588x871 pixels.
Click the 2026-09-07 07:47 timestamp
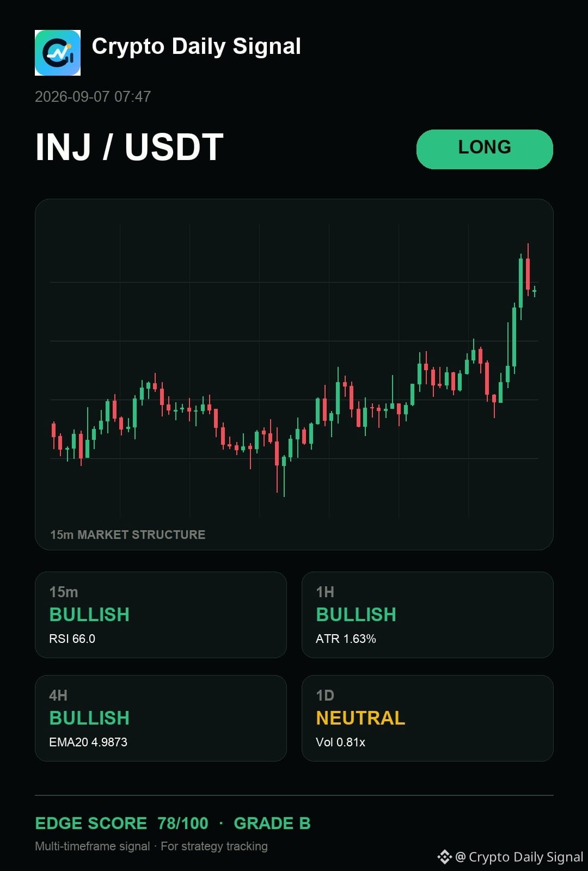coord(93,97)
